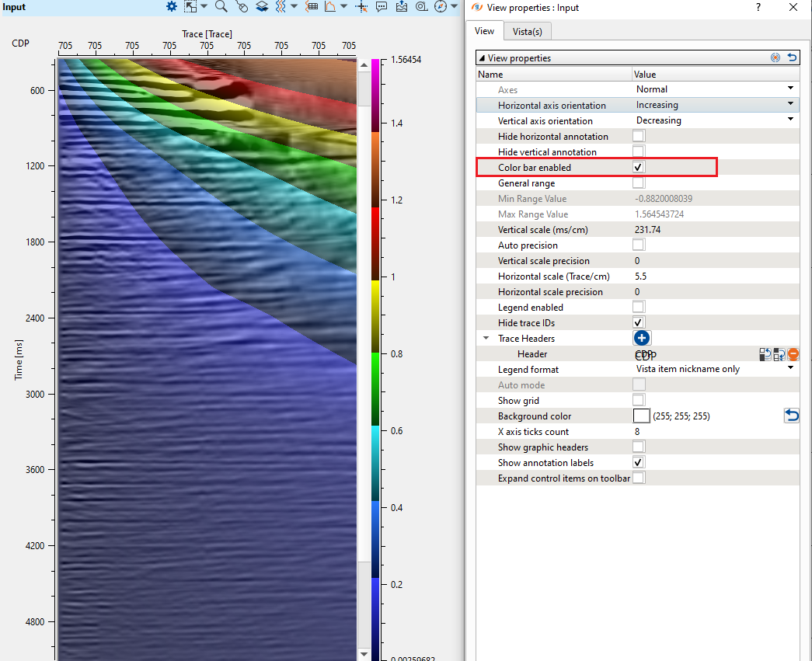
Task: Activate the crosshair cursor tool
Action: (361, 6)
